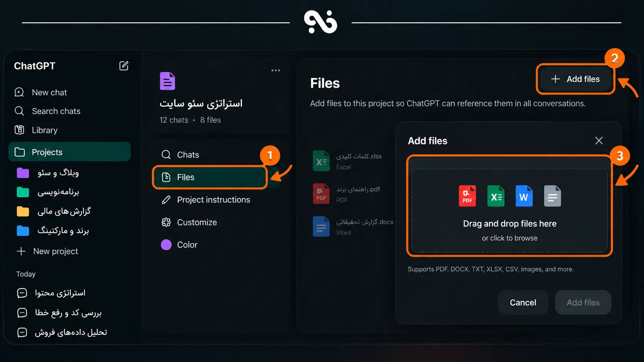
Task: Select the Projects sidebar item
Action: (69, 152)
